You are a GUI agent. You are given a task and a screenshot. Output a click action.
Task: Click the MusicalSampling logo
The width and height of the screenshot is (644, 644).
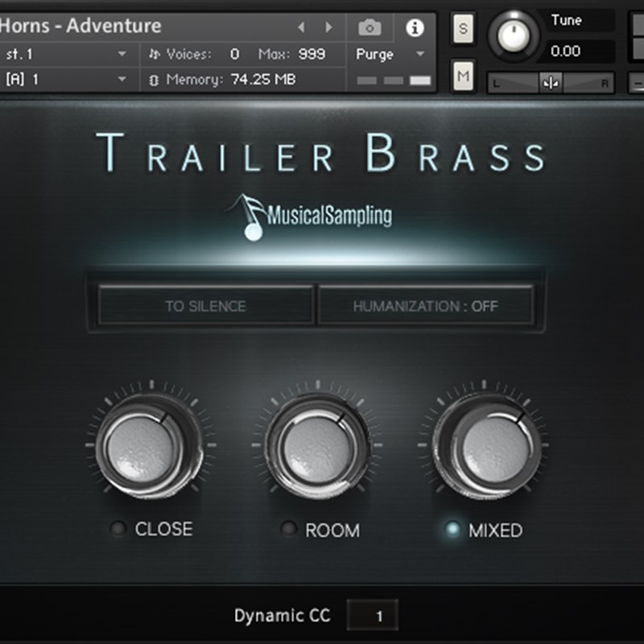tap(311, 217)
